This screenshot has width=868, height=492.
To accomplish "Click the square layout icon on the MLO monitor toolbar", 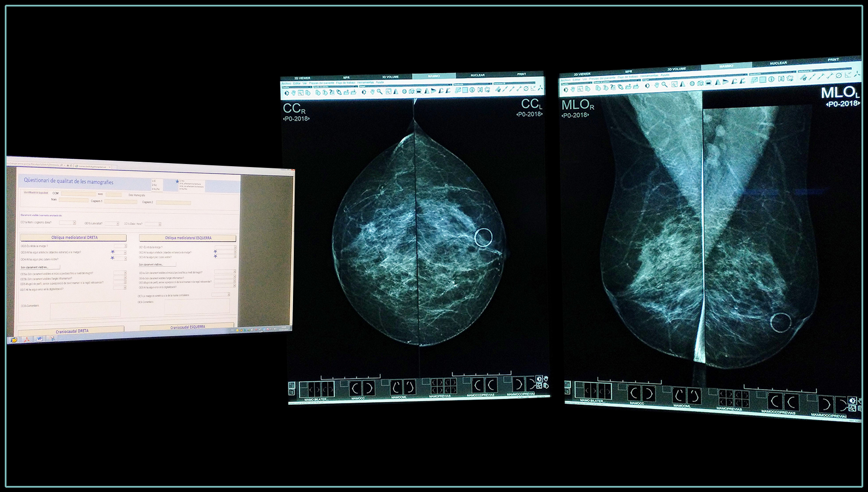I will [x=763, y=80].
